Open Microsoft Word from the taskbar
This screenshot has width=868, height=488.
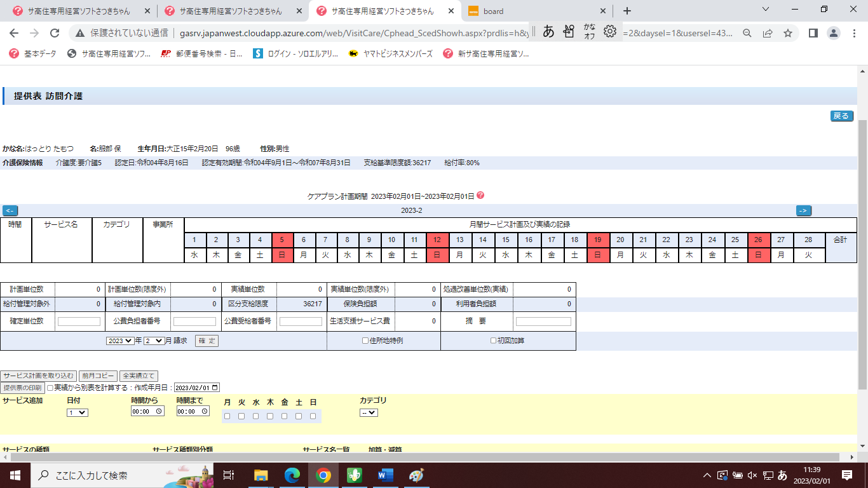386,475
